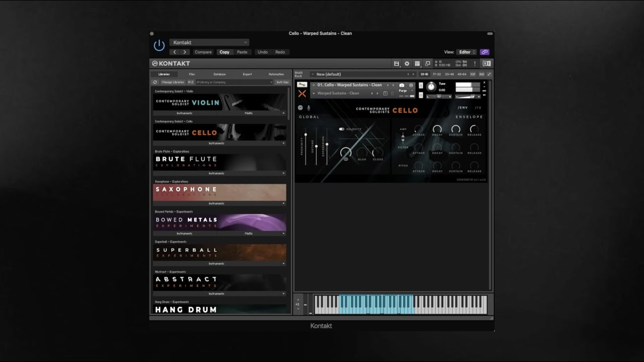Click the delete snapshot trash icon

pyautogui.click(x=392, y=93)
